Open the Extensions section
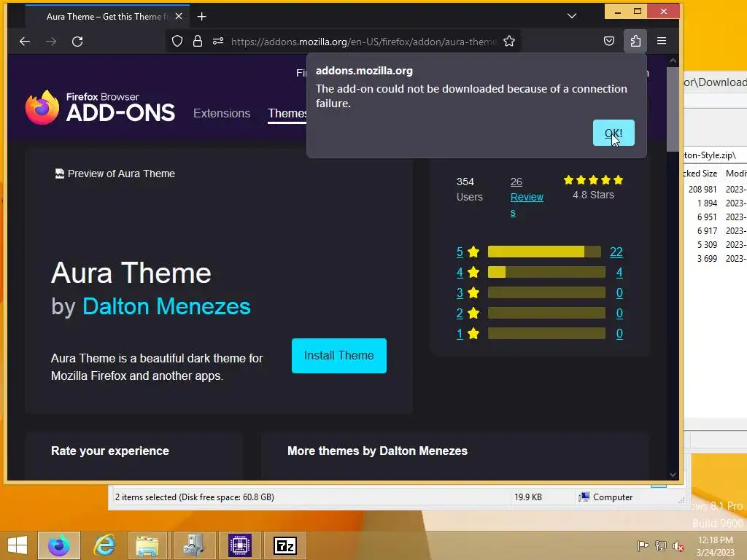Screen dimensions: 747x560 click(222, 113)
